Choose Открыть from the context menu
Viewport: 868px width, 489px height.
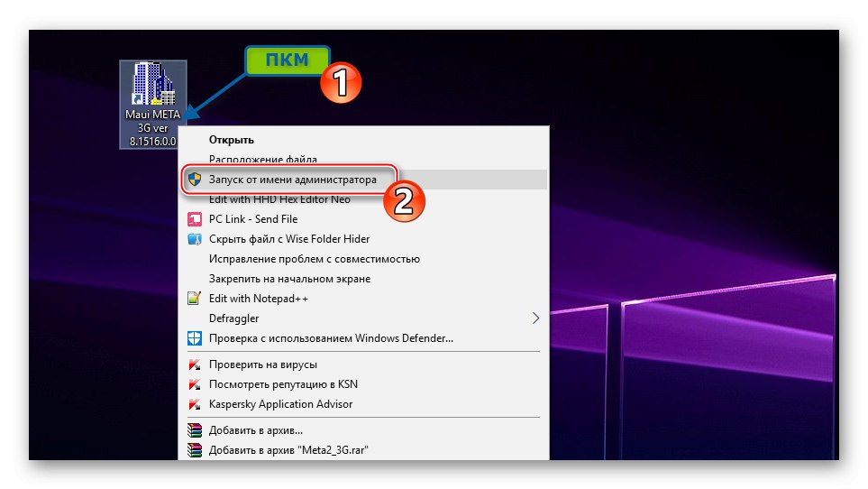[363, 140]
